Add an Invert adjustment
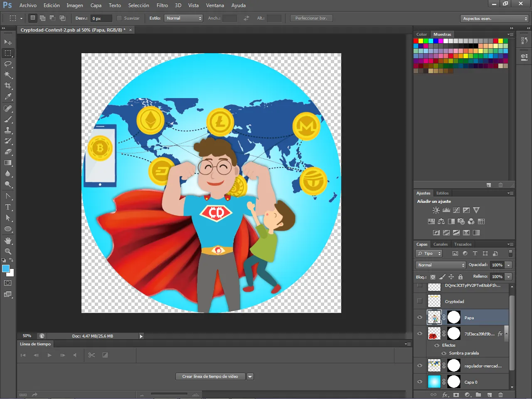The image size is (532, 399). pyautogui.click(x=436, y=233)
